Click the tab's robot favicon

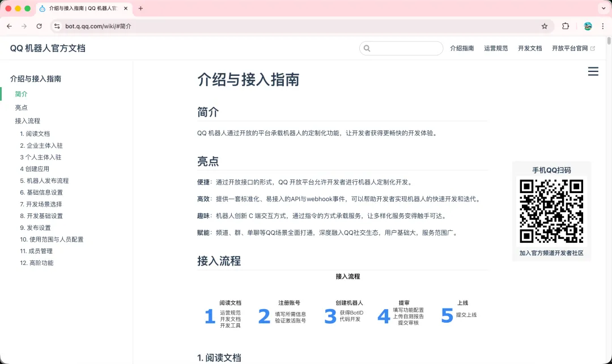click(x=42, y=8)
